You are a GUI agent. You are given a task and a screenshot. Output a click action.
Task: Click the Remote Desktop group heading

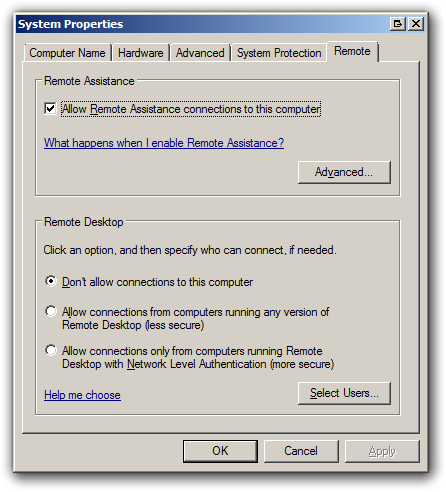tap(84, 222)
